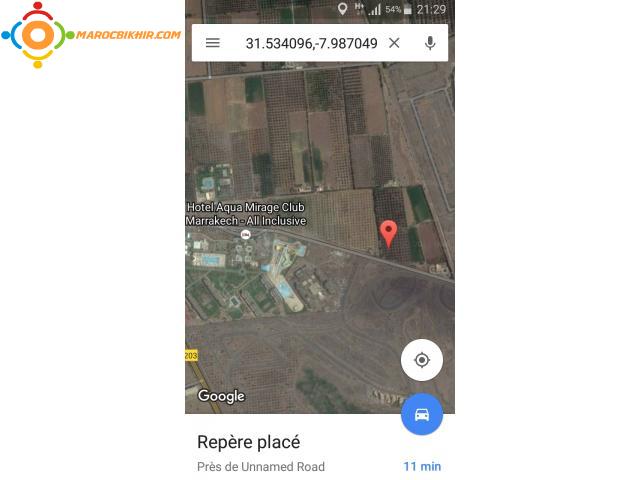The image size is (640, 480).
Task: Tap the 21:29 clock in status bar
Action: point(431,9)
